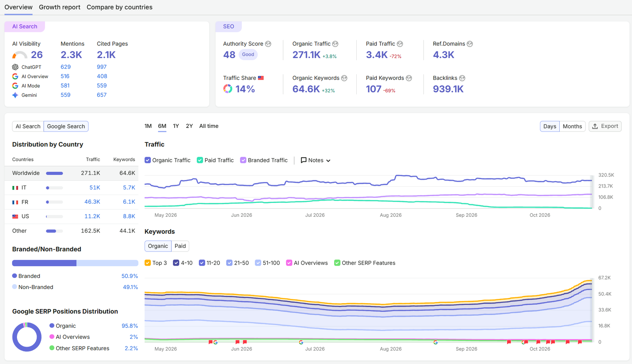632x364 pixels.
Task: Uncheck the Organic Traffic checkbox
Action: click(x=148, y=160)
